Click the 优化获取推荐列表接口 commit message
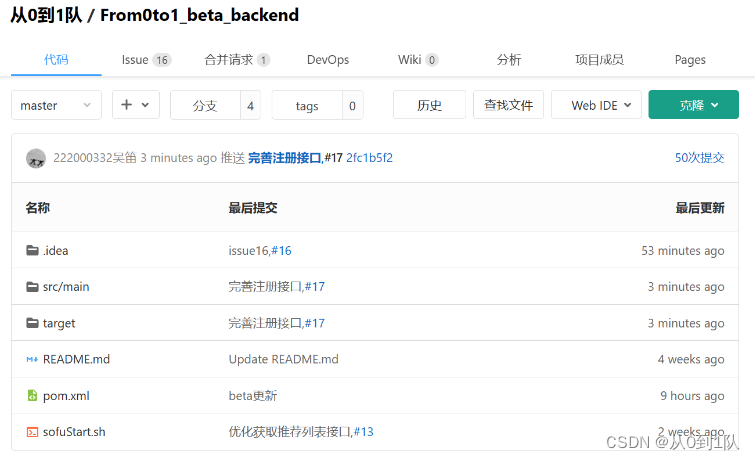Screen dimensions: 755x460 (289, 432)
